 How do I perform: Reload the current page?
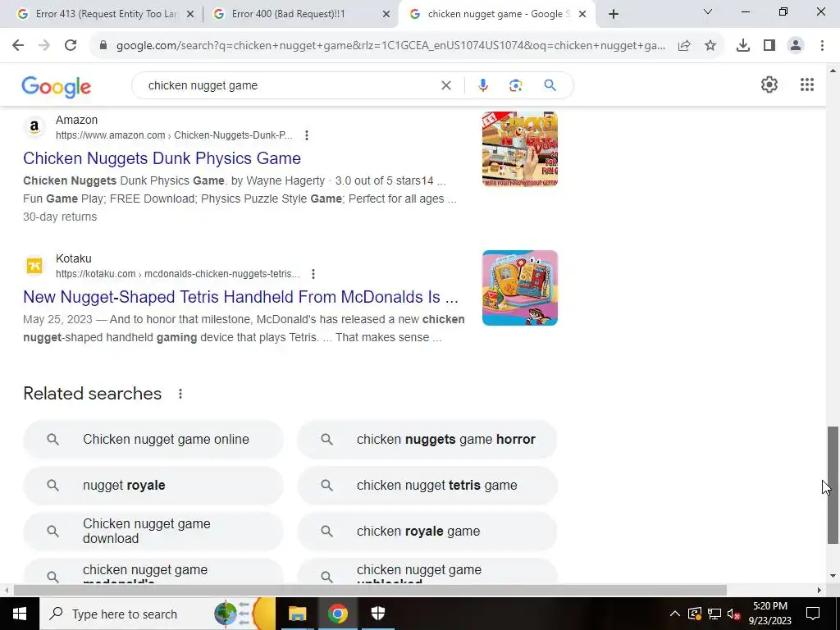pos(71,46)
